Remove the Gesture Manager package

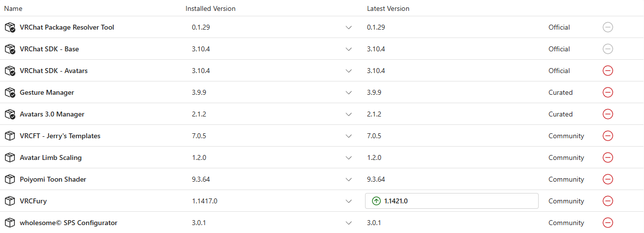click(x=608, y=92)
